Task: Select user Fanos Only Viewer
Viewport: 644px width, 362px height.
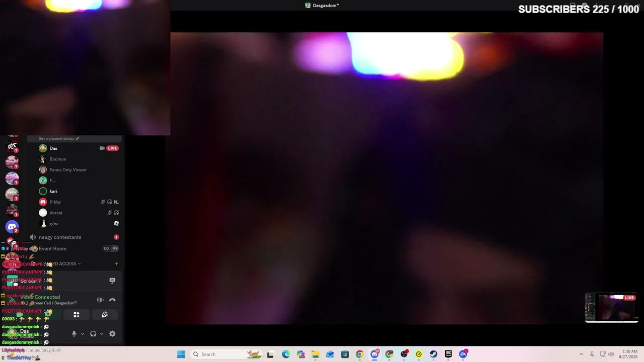Action: click(68, 170)
